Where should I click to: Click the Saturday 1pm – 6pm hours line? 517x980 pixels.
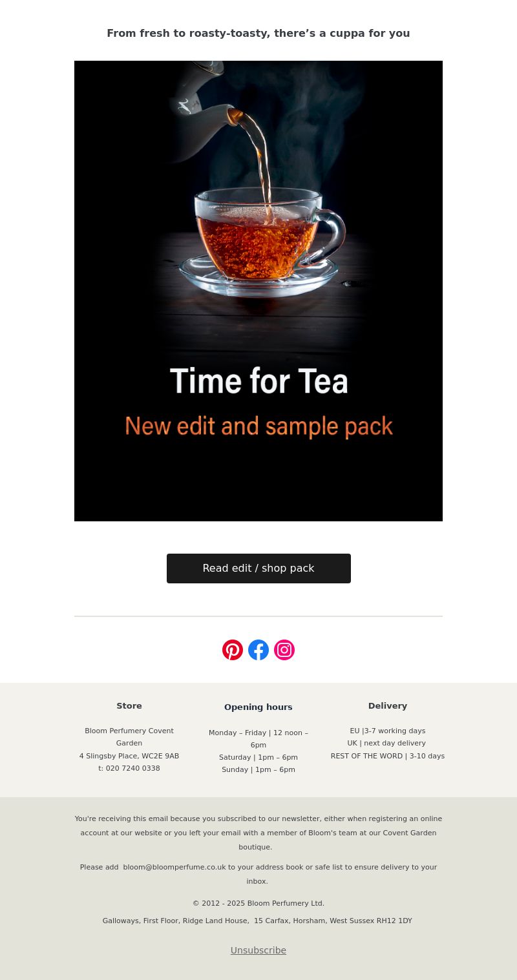258,757
